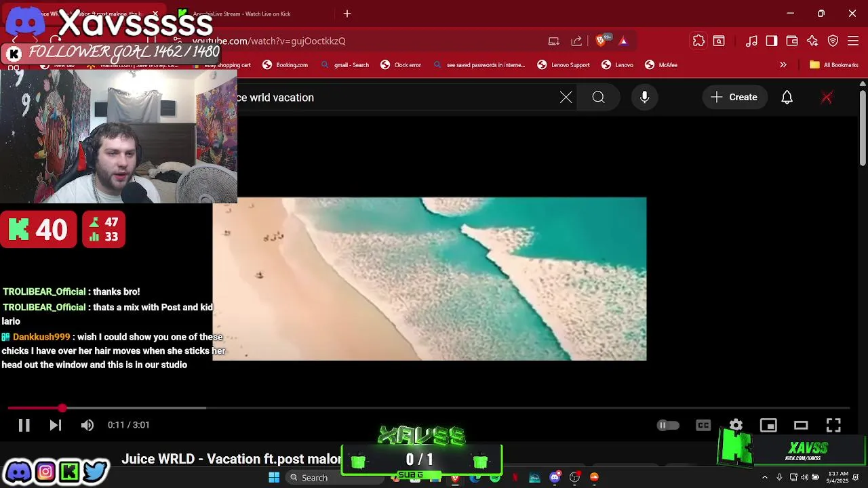Open the tab search icon in toolbar
868x488 pixels.
pyautogui.click(x=719, y=41)
